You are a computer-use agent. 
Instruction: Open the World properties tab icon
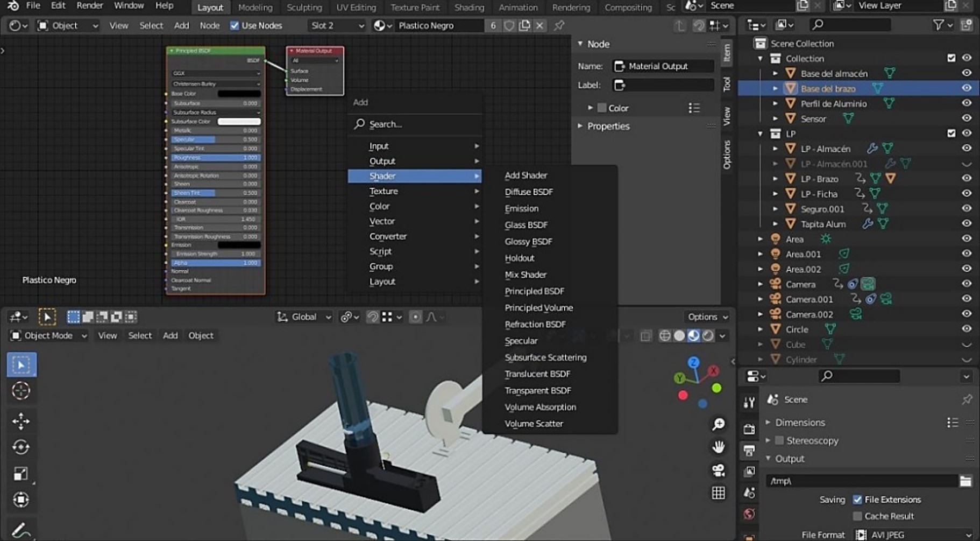point(749,514)
